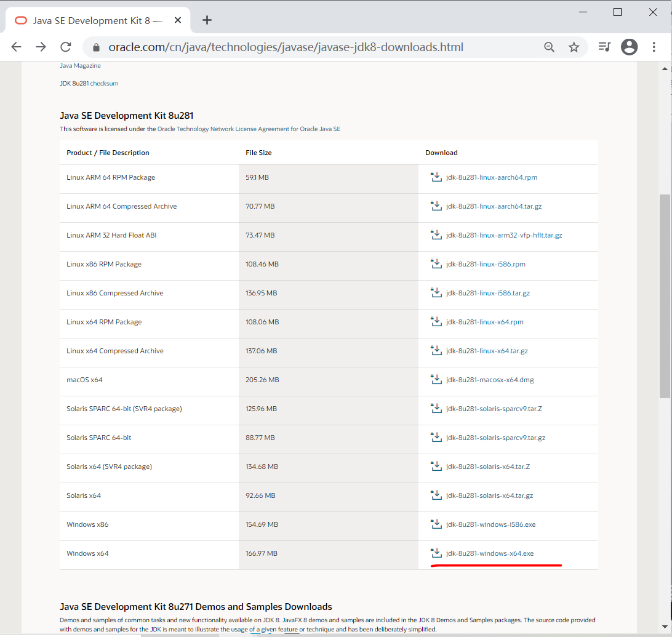This screenshot has height=637, width=672.
Task: Open the media control icon in toolbar
Action: [x=604, y=47]
